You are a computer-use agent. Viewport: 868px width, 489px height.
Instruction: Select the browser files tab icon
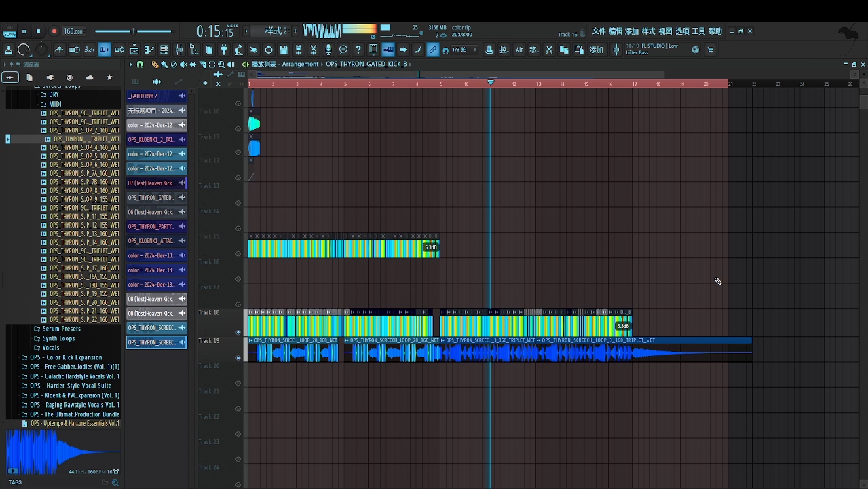pos(29,77)
